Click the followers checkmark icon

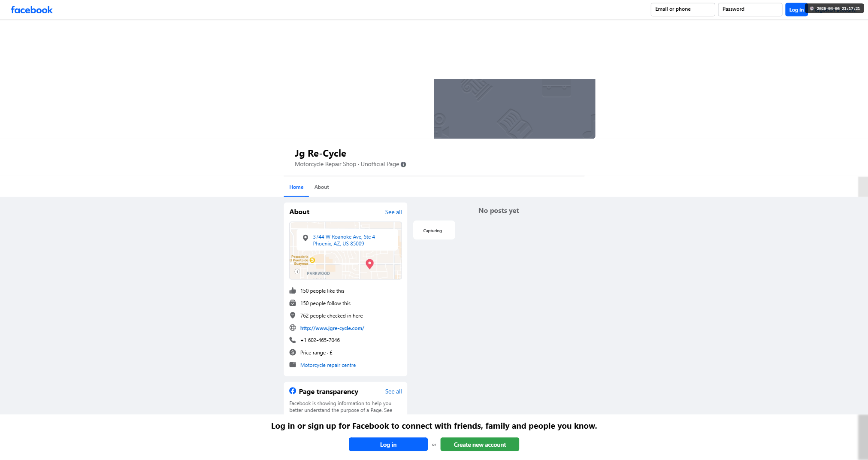(x=293, y=303)
